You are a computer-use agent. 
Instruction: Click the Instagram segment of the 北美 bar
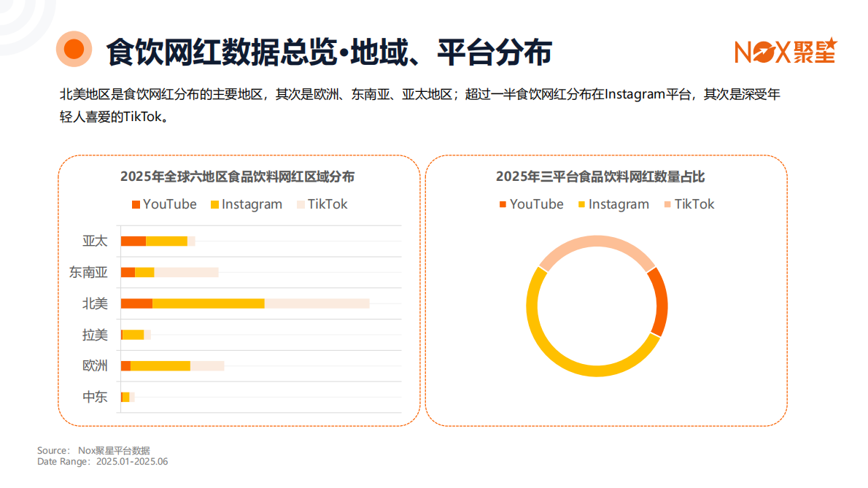[208, 303]
